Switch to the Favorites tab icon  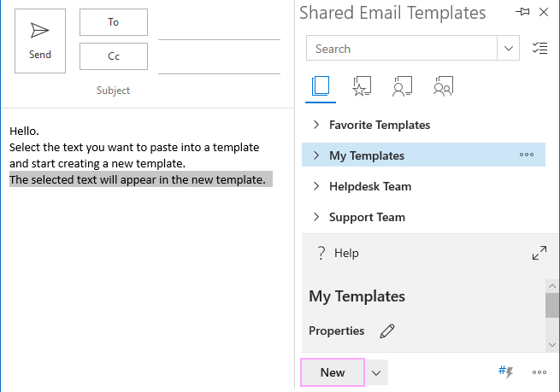click(x=362, y=86)
